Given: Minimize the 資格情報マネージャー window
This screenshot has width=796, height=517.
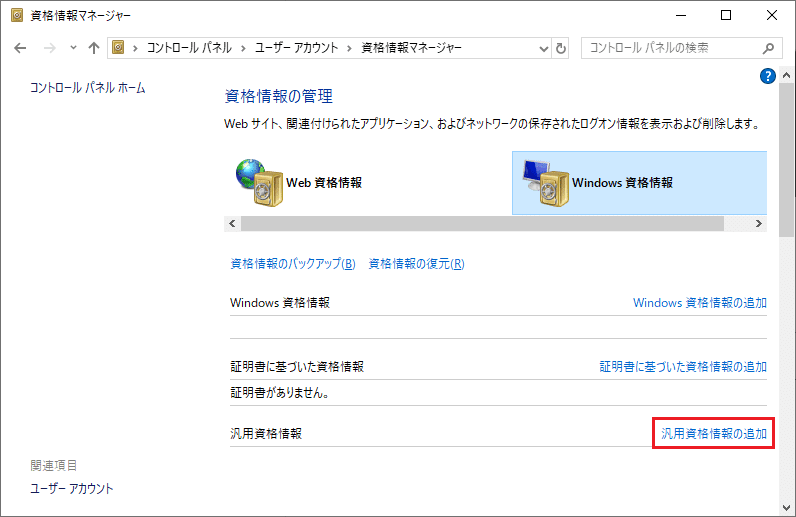Looking at the screenshot, I should (681, 15).
